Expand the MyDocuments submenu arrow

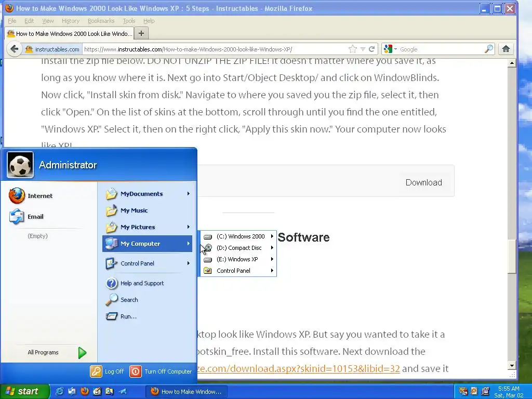click(188, 194)
